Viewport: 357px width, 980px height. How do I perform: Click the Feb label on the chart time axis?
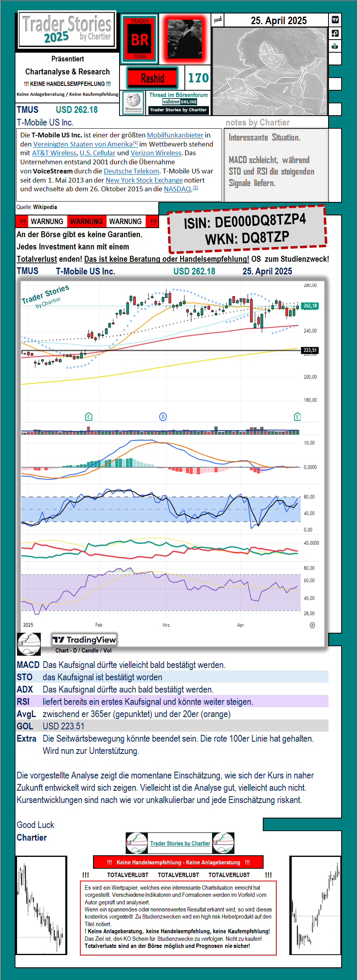coord(99,625)
